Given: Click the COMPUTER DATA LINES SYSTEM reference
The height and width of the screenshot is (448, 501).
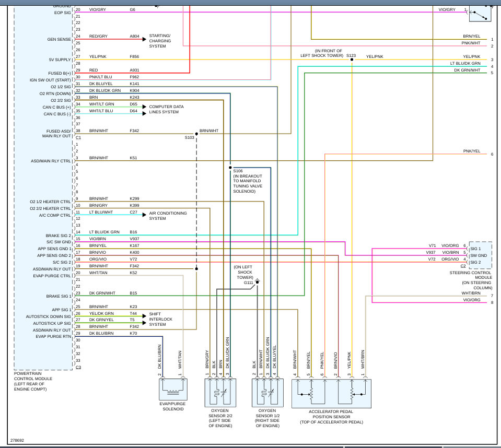Looking at the screenshot, I should (166, 109).
